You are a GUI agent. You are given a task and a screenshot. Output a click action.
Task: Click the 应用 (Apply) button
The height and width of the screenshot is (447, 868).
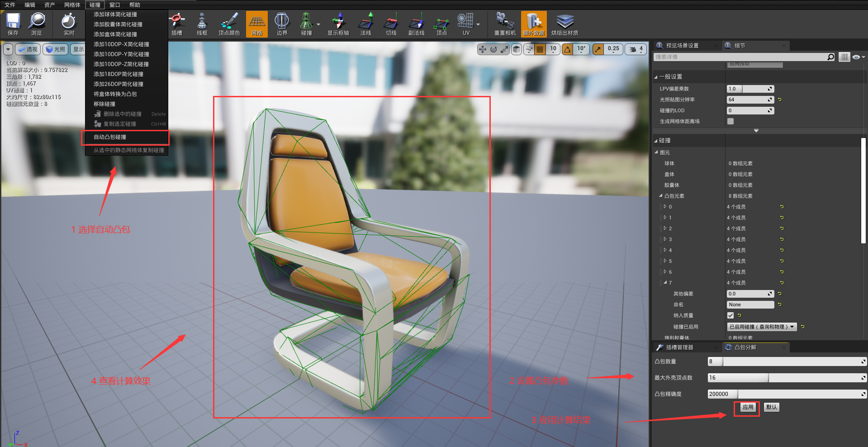748,407
